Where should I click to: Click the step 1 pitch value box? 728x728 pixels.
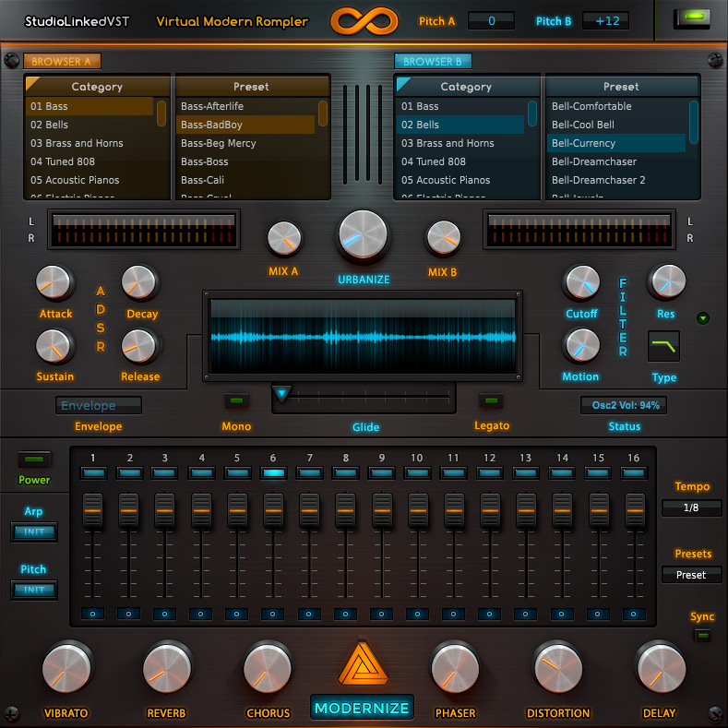click(93, 614)
